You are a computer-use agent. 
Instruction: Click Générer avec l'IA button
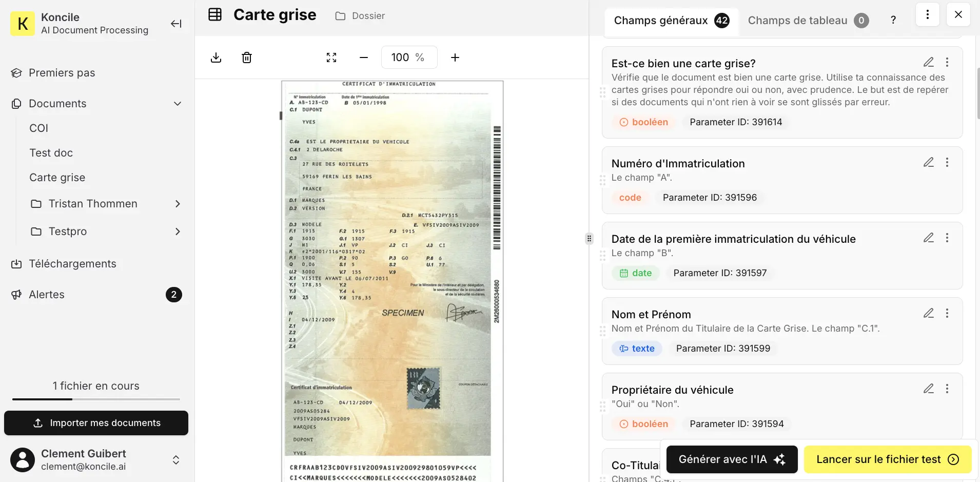click(x=732, y=459)
